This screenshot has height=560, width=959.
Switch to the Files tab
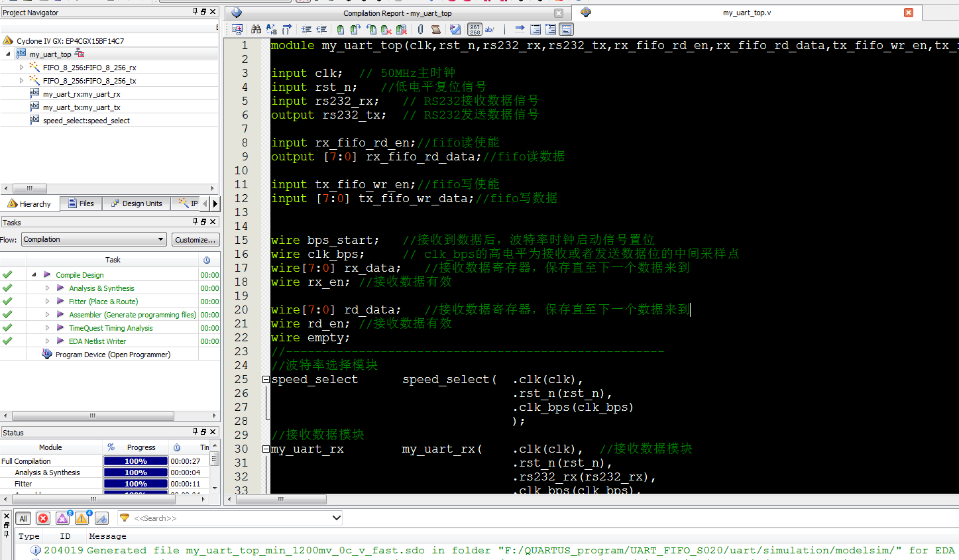tap(81, 203)
